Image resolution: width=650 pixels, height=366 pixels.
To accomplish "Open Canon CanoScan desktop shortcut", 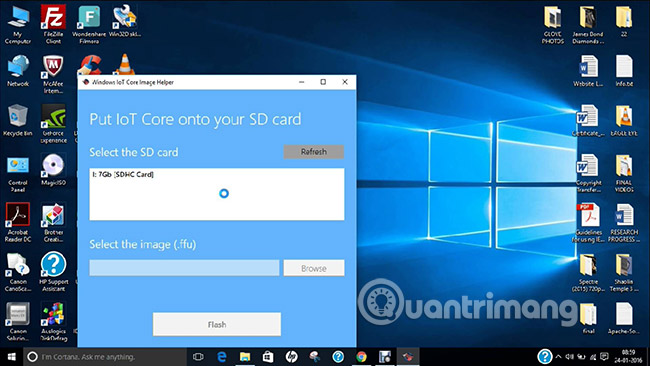I will tap(18, 272).
